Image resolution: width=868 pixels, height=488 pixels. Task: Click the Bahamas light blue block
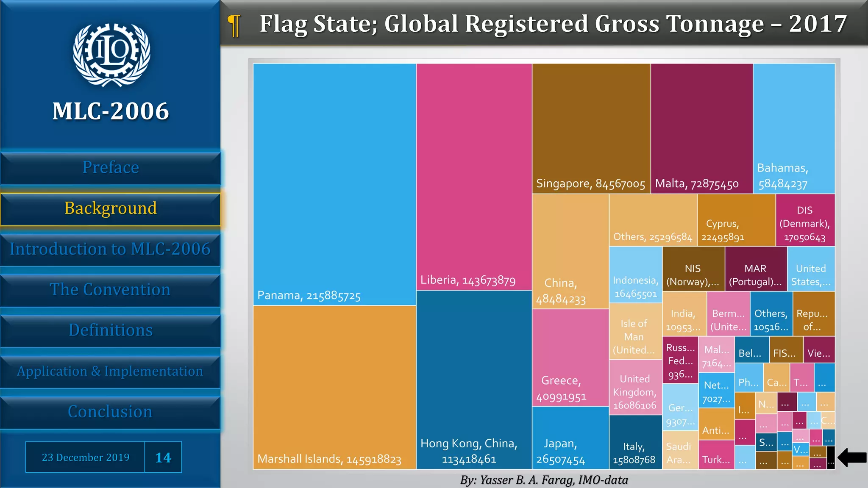tap(794, 128)
